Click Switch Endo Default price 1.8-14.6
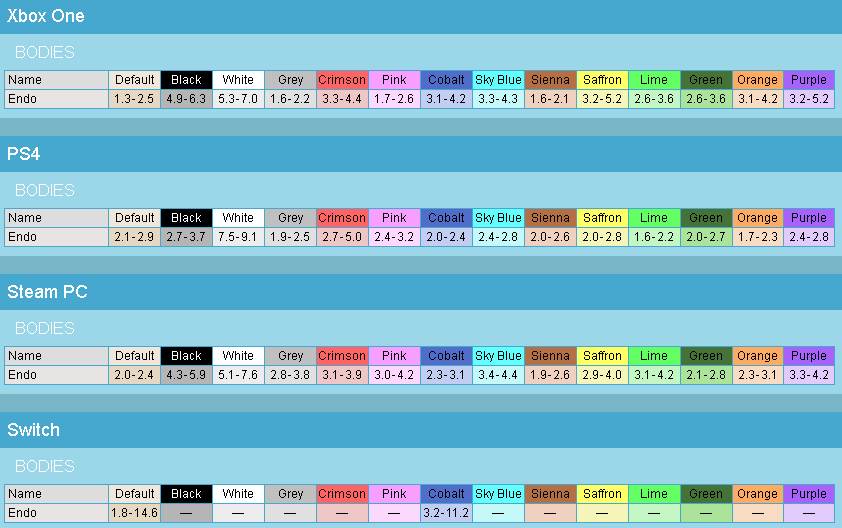The width and height of the screenshot is (842, 528). [x=134, y=513]
